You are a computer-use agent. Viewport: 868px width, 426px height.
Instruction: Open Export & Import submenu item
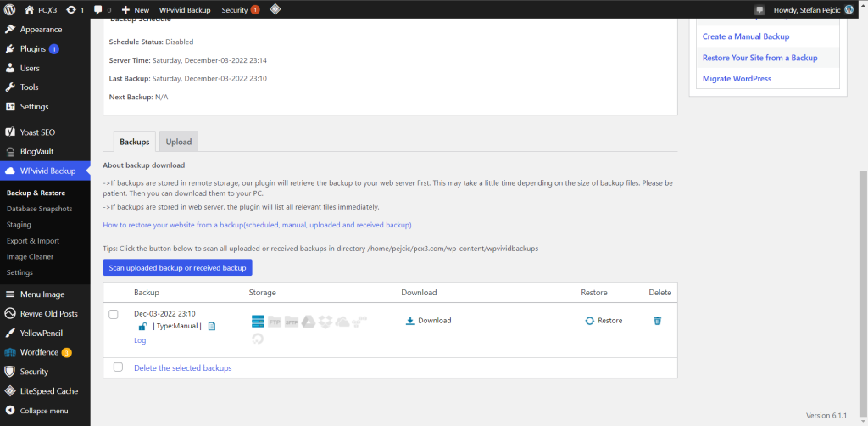[x=33, y=241]
